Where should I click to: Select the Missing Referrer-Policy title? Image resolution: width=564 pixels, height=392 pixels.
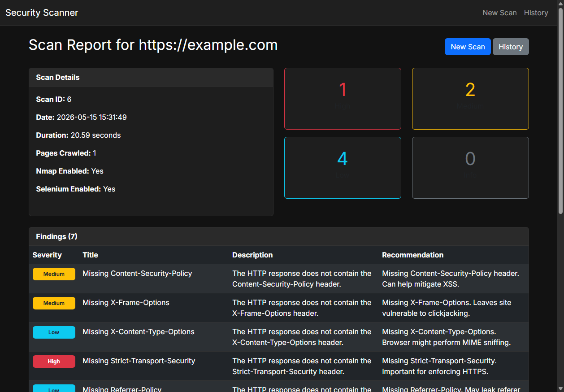[122, 389]
